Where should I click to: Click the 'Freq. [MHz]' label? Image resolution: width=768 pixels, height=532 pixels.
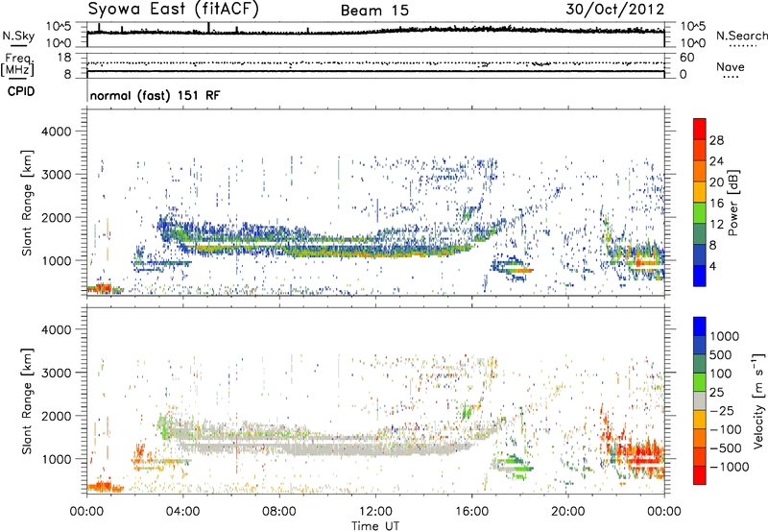pyautogui.click(x=17, y=64)
